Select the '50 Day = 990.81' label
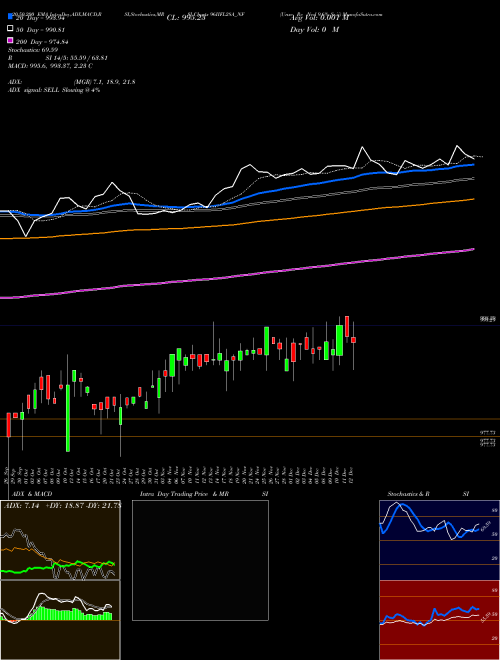 click(x=41, y=30)
